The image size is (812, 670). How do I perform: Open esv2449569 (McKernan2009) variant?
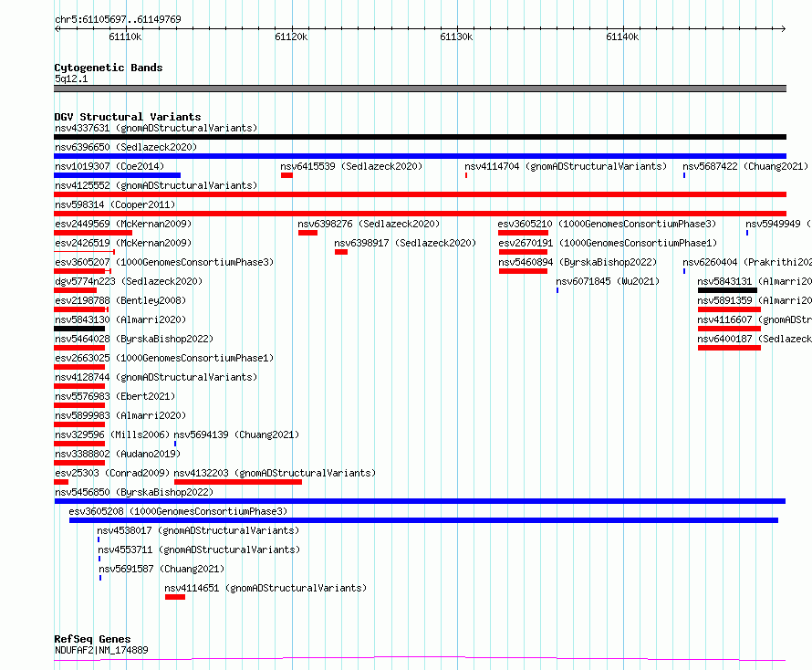pos(123,224)
